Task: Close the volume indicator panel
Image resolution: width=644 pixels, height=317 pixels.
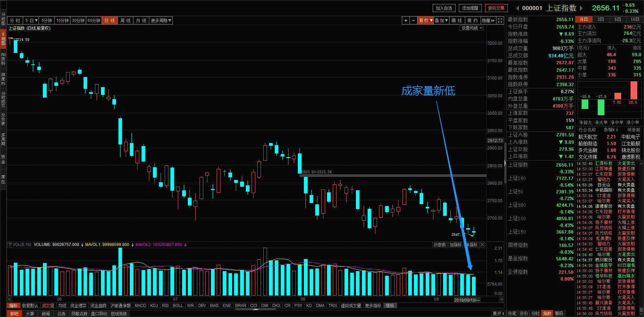Action: click(x=482, y=245)
